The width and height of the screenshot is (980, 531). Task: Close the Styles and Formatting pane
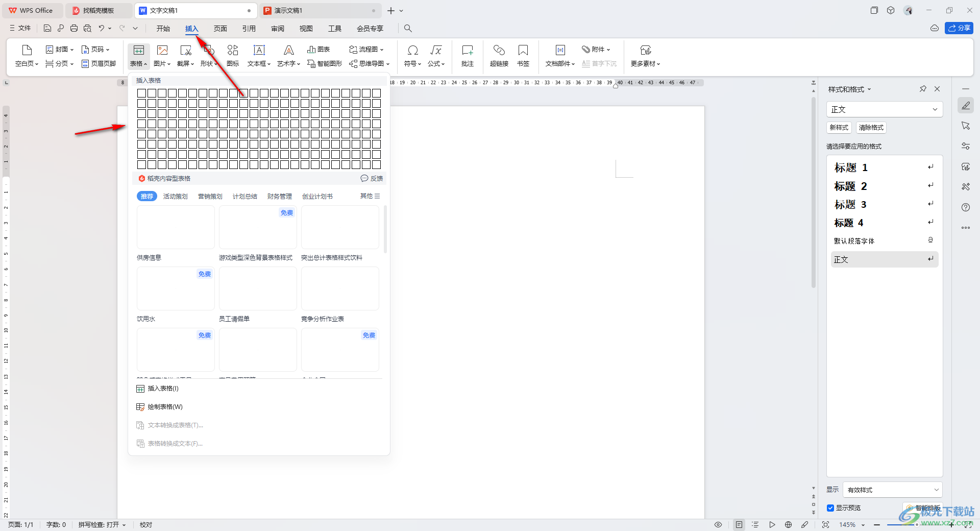point(937,89)
